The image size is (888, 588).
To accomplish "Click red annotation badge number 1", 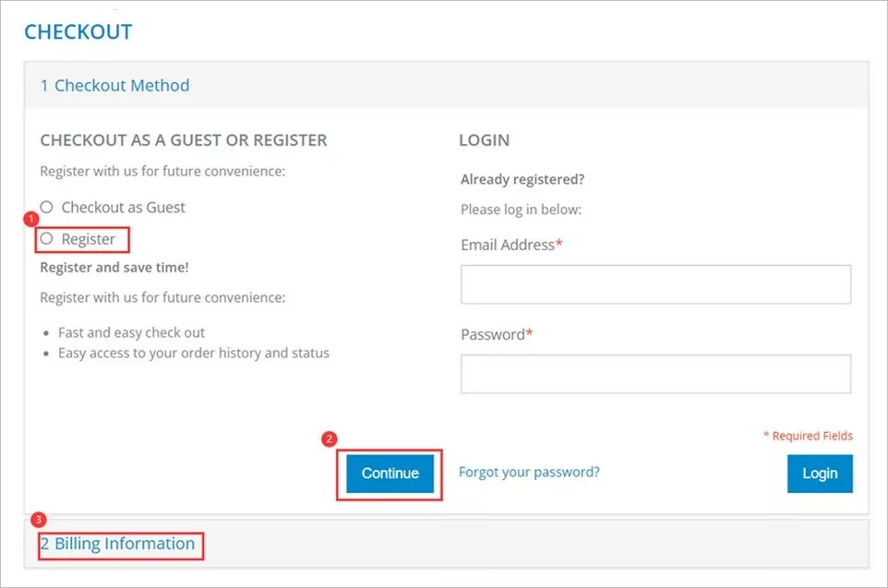I will click(x=30, y=220).
